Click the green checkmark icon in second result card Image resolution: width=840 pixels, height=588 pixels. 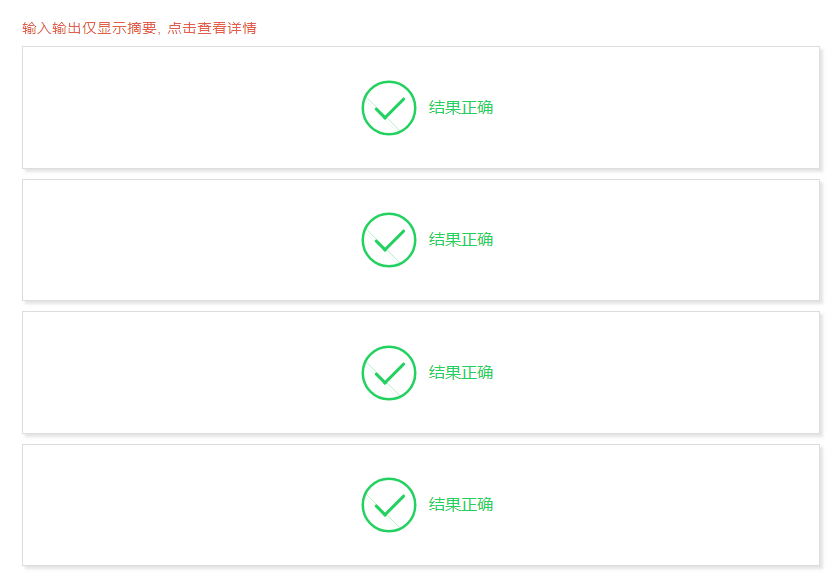pyautogui.click(x=388, y=240)
